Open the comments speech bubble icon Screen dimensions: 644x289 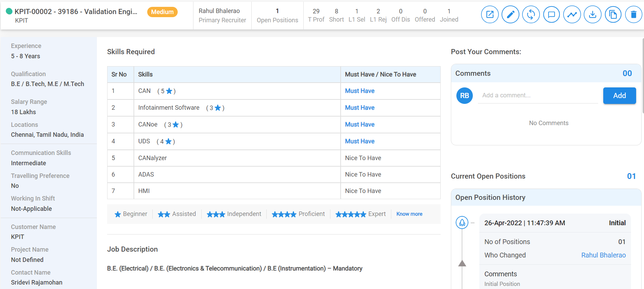[x=551, y=15]
